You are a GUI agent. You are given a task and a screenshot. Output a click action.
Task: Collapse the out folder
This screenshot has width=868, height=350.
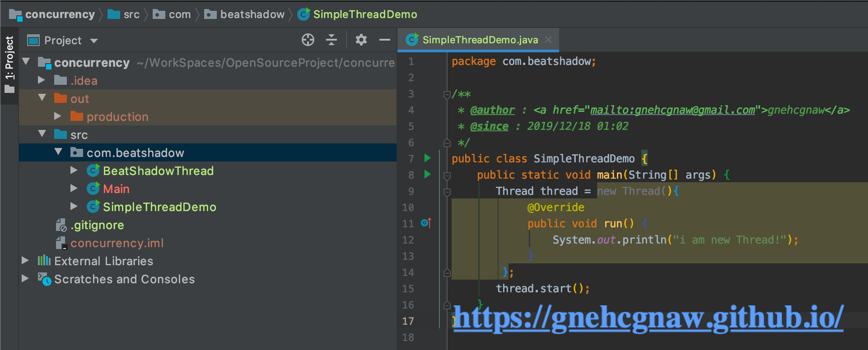coord(42,98)
